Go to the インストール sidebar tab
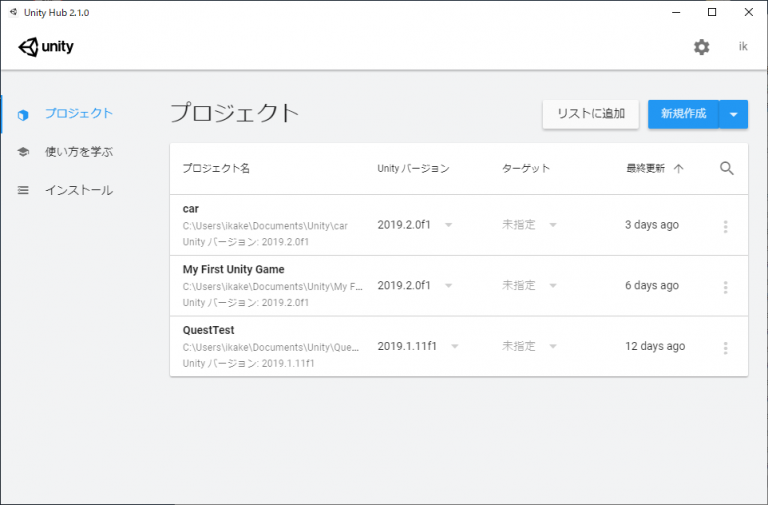 coord(78,190)
